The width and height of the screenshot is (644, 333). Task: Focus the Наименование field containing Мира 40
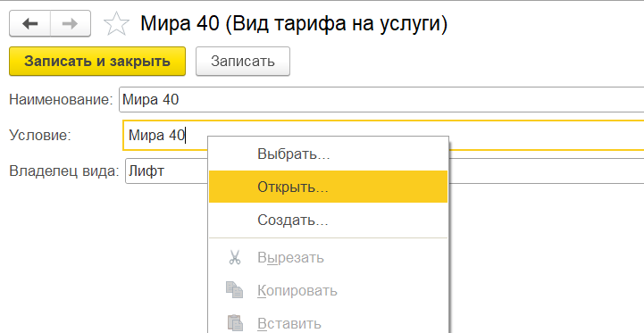click(381, 99)
